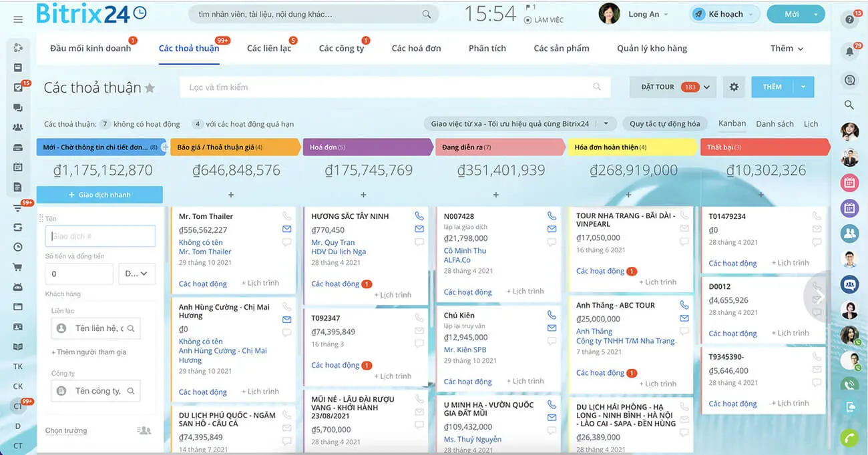The image size is (868, 455).
Task: Click email icon on Mr. Tom Thailer card
Action: click(286, 229)
